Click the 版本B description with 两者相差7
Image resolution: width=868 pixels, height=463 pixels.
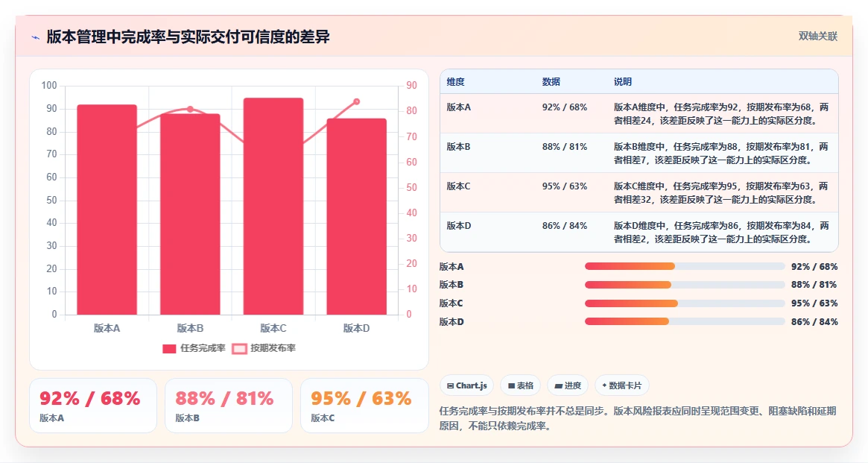(x=721, y=154)
